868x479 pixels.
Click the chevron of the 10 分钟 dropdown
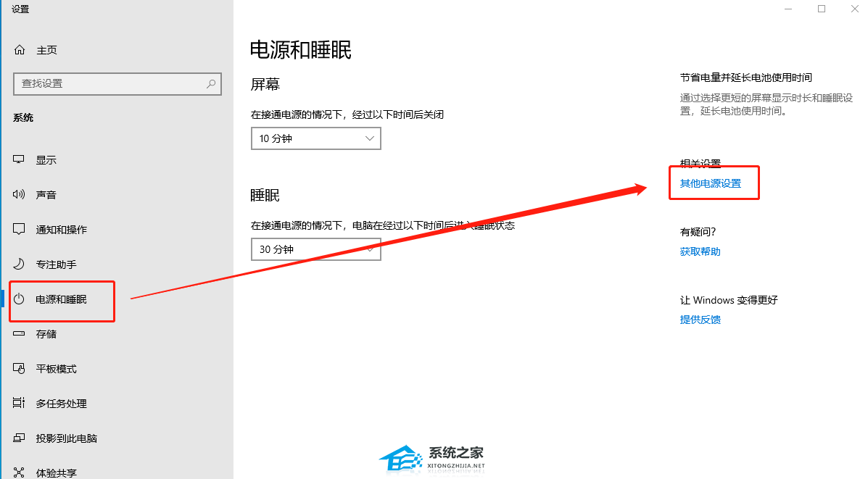click(x=369, y=138)
